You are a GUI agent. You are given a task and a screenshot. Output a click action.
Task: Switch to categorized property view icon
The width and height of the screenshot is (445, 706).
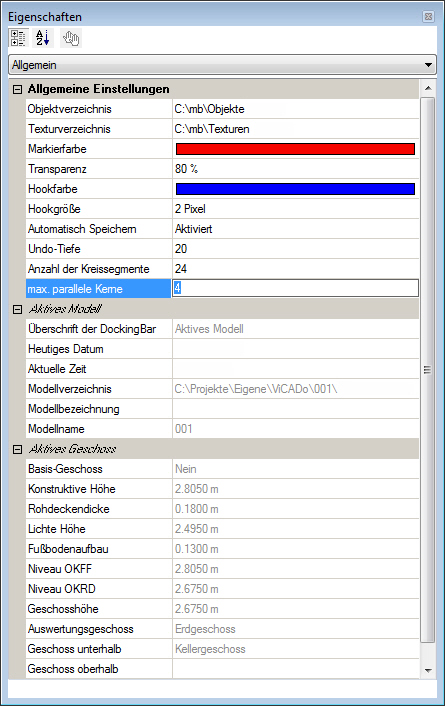tap(18, 38)
